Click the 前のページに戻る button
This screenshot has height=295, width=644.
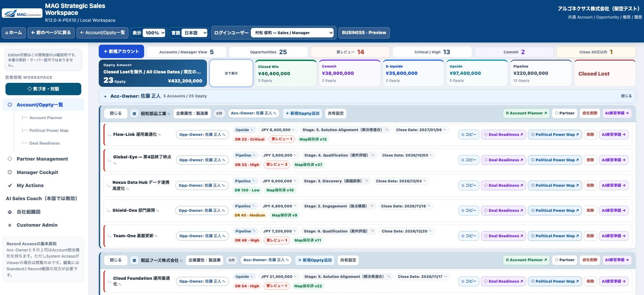(x=51, y=33)
